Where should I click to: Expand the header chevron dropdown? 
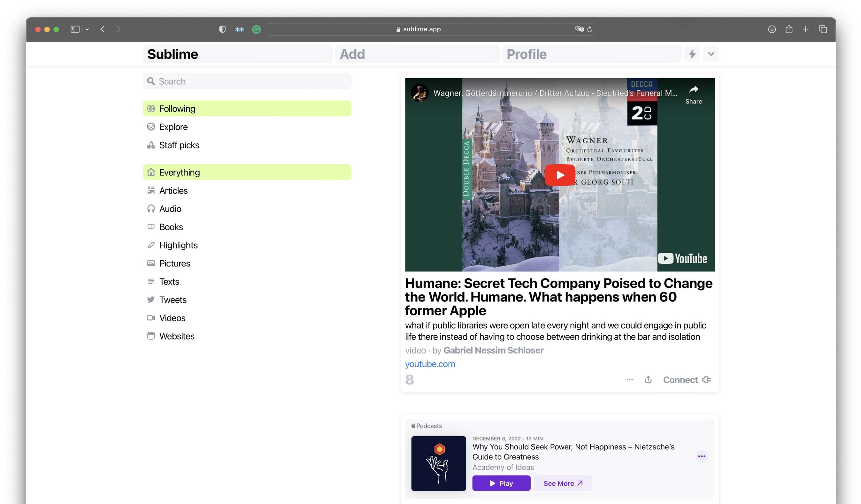(x=711, y=54)
